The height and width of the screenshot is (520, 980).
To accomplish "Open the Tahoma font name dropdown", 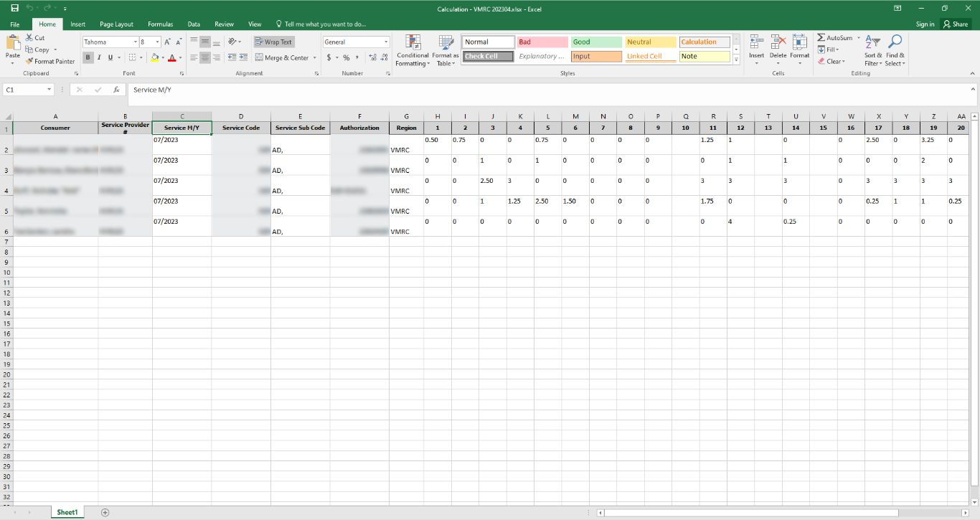I will [134, 42].
